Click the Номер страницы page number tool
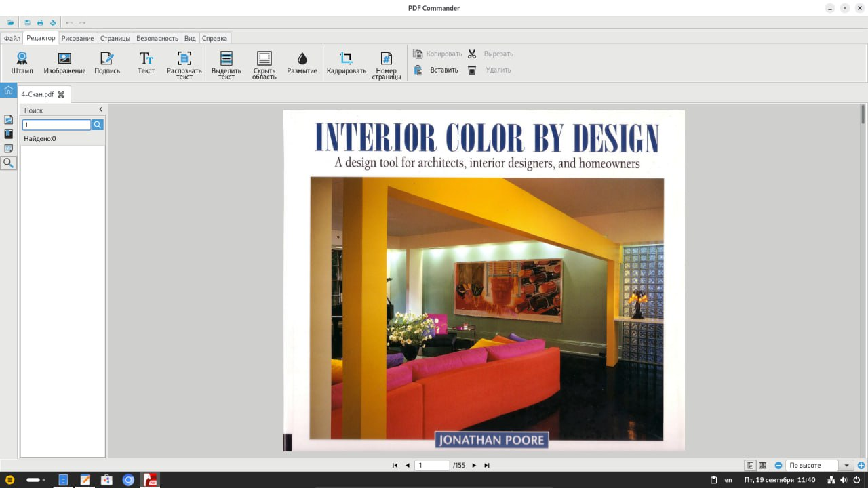This screenshot has width=868, height=488. pyautogui.click(x=386, y=64)
